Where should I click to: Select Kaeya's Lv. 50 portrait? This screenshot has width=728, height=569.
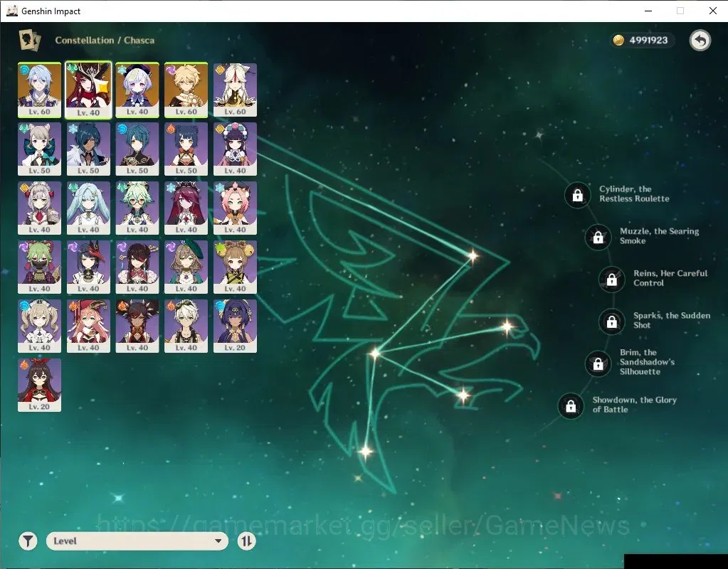[x=88, y=149]
